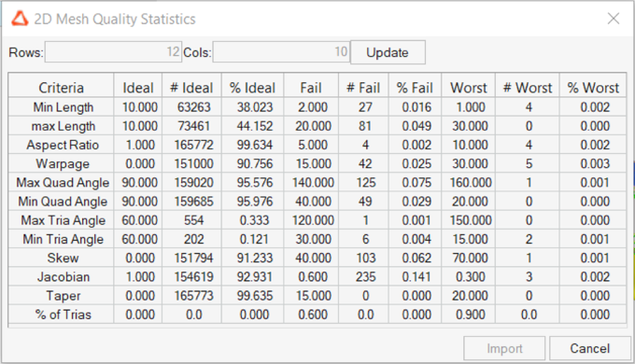Select the % Ideal column header

click(253, 88)
